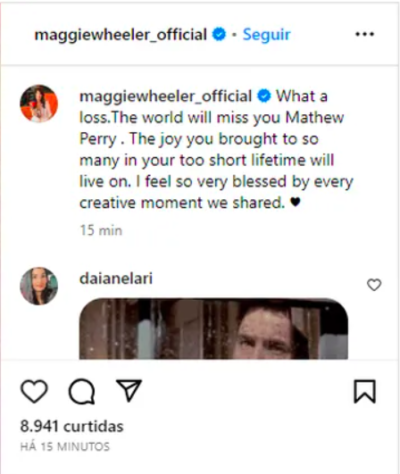View daianelari's profile picture avatar

click(x=39, y=286)
